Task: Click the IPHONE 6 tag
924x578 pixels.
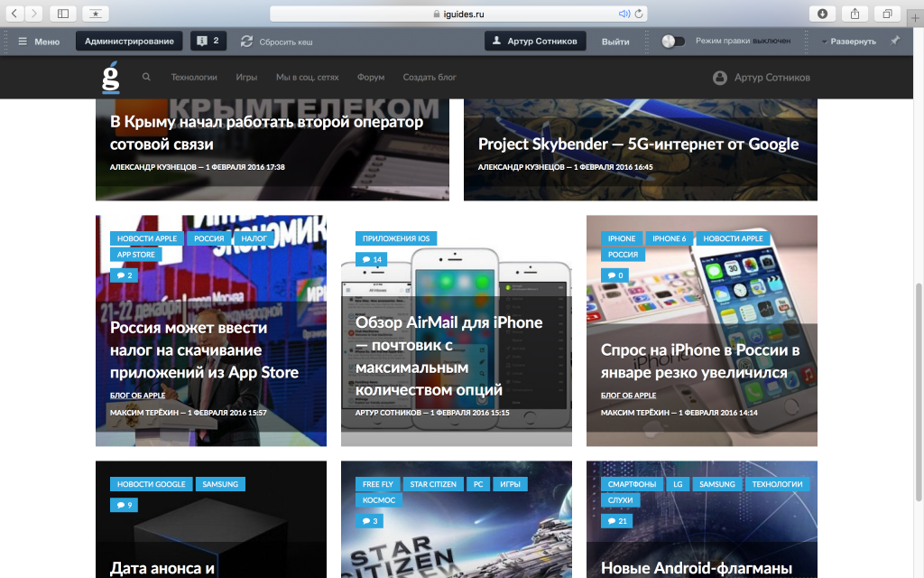Action: pos(669,238)
